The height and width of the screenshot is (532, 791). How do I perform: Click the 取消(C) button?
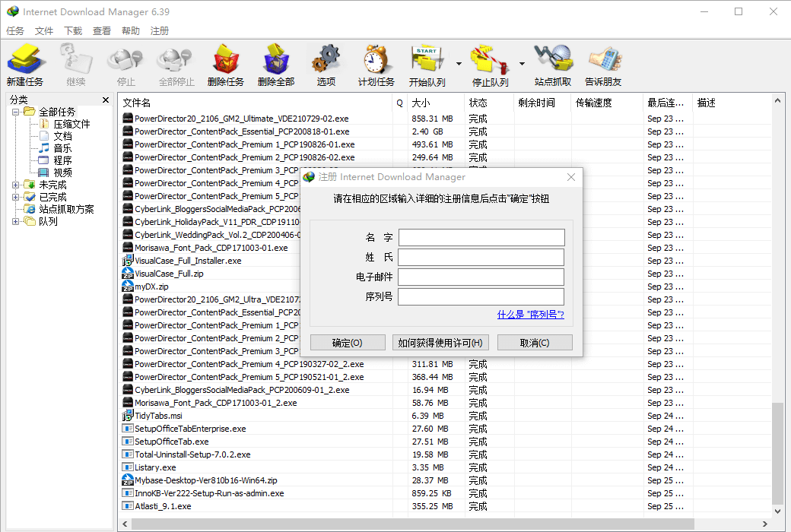click(535, 343)
